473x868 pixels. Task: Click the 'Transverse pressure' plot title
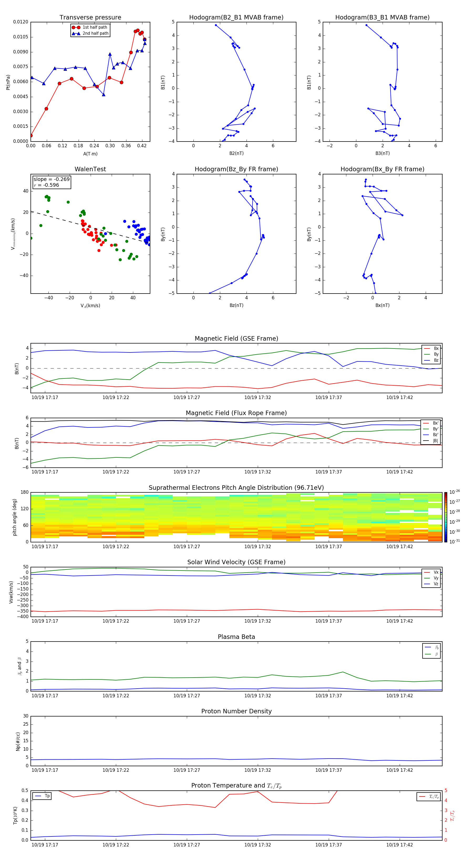(x=90, y=18)
